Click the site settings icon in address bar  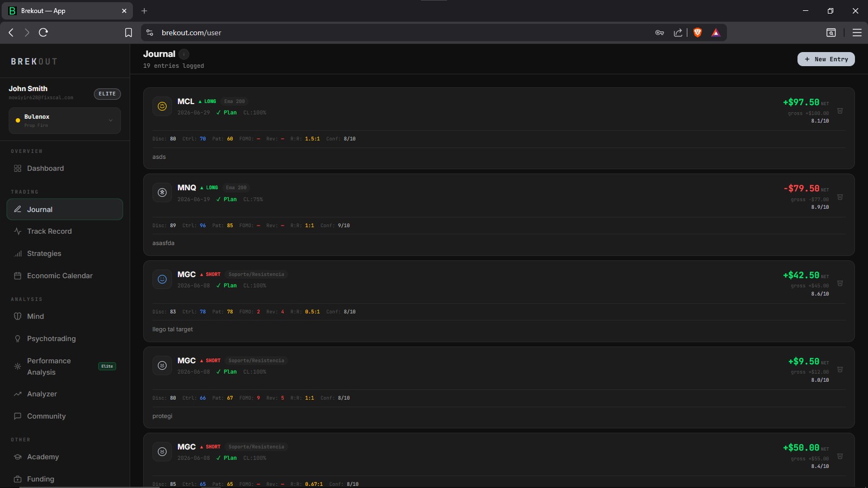coord(150,33)
